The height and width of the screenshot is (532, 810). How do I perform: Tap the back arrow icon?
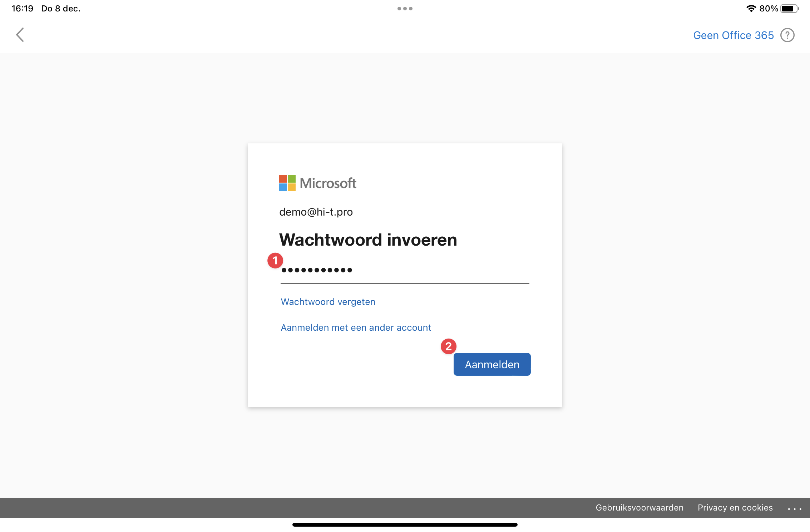(20, 35)
